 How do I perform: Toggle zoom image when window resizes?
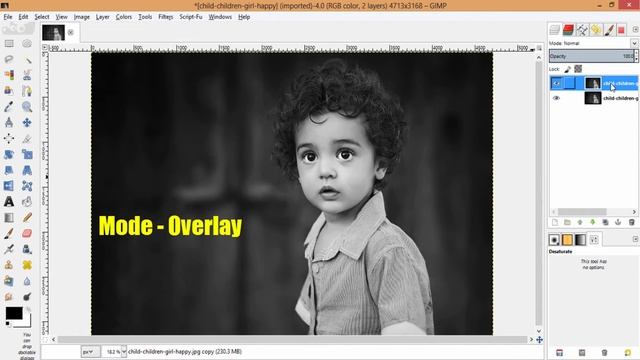(539, 48)
